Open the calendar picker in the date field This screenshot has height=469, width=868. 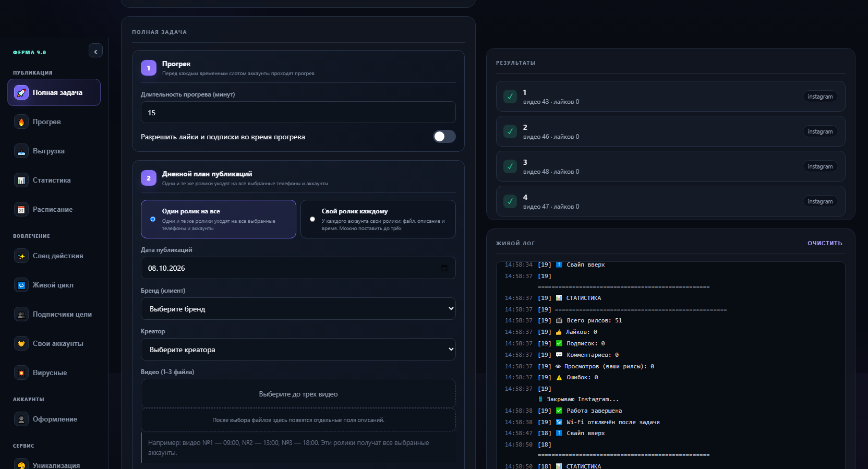pos(444,268)
